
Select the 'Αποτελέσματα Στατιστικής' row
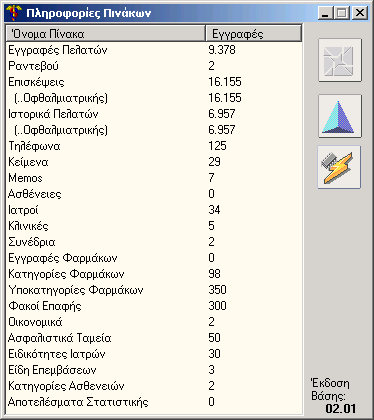pyautogui.click(x=154, y=402)
